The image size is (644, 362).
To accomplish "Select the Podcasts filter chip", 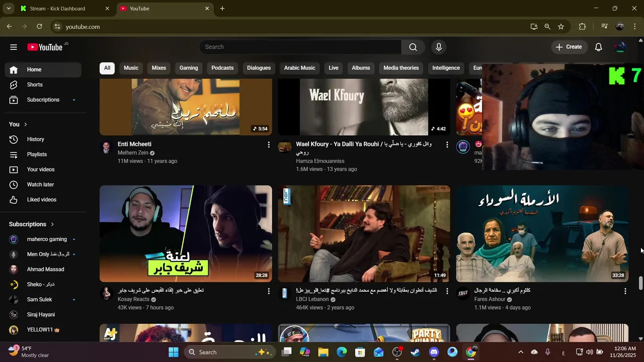I will click(x=222, y=68).
